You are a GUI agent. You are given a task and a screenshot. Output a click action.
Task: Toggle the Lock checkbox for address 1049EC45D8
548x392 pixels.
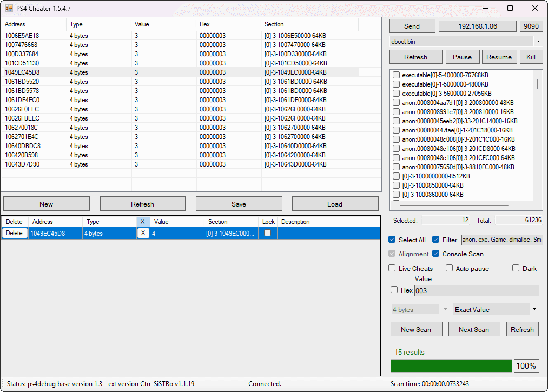(x=267, y=232)
